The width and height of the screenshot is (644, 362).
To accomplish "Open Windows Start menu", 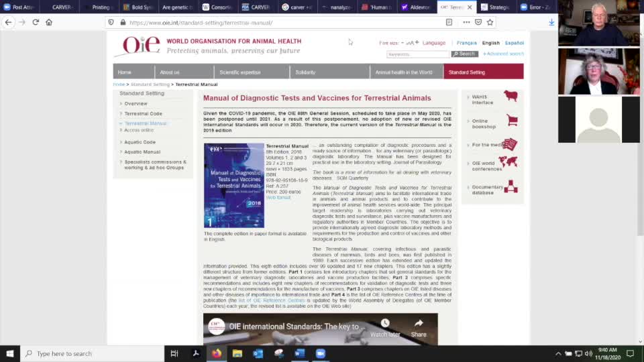I will [10, 353].
